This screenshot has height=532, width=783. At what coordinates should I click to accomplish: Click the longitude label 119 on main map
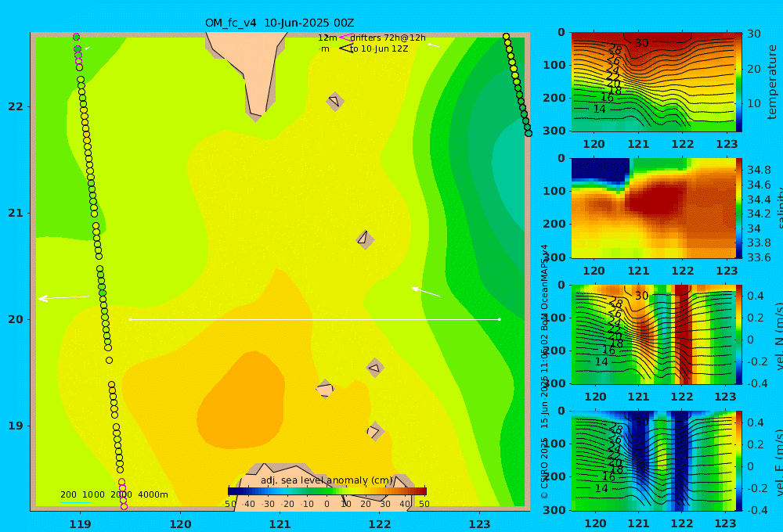coord(80,524)
